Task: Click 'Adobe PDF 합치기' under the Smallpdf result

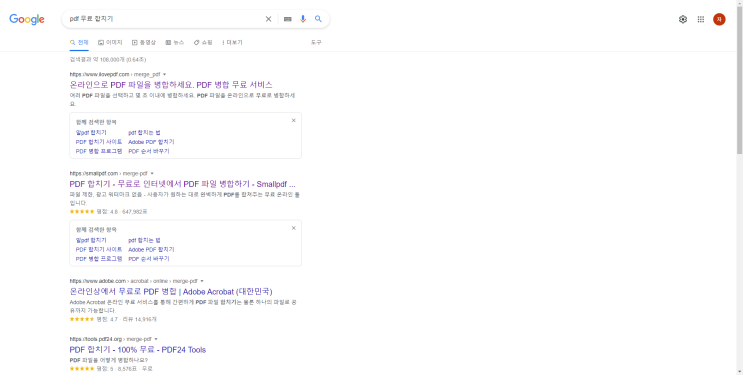Action: (151, 249)
